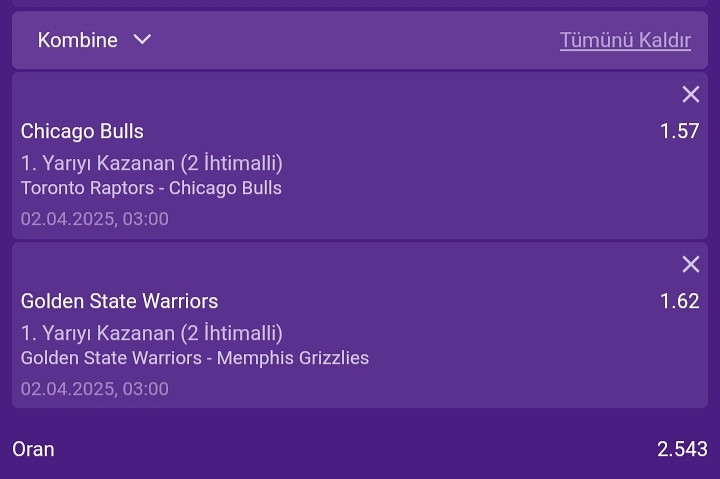Click the 1.62 odds value
Viewport: 720px width, 479px height.
(x=679, y=301)
